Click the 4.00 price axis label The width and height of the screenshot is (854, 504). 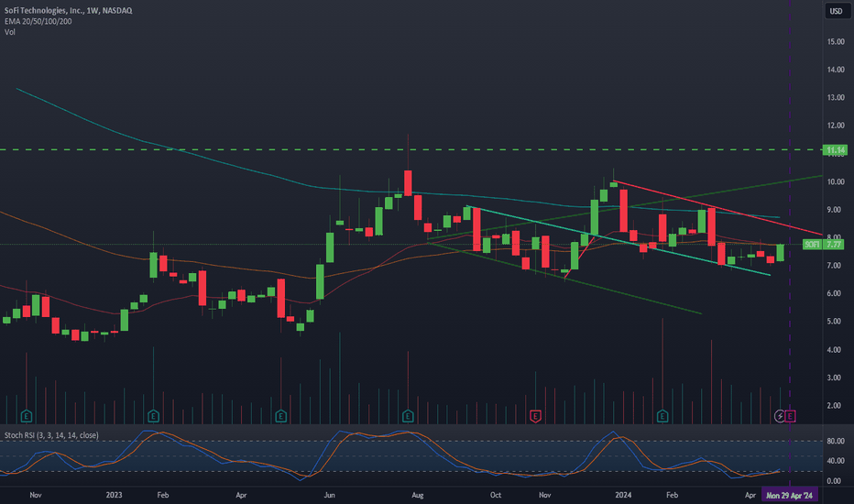click(834, 350)
